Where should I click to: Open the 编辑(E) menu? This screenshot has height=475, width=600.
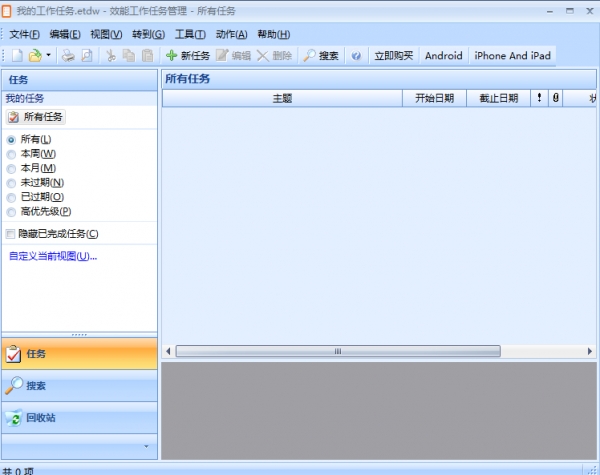[x=65, y=34]
